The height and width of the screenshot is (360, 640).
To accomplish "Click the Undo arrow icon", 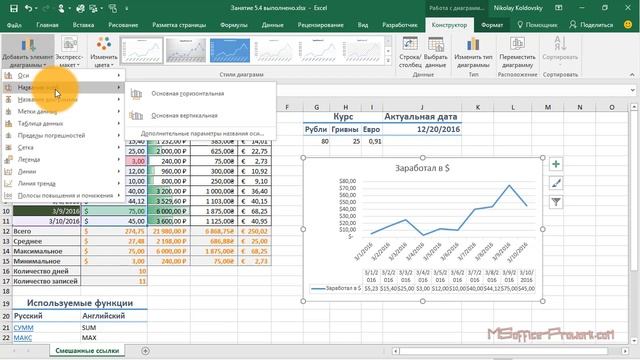I will click(28, 8).
